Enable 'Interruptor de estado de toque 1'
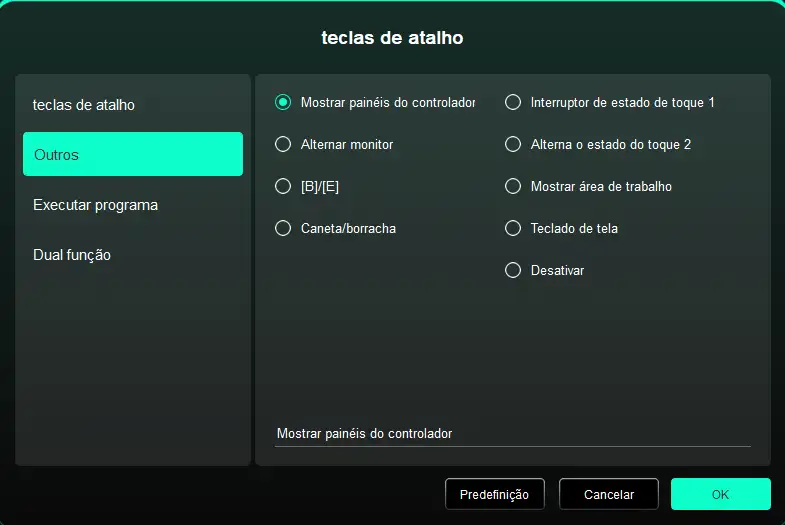This screenshot has height=525, width=785. pyautogui.click(x=513, y=102)
